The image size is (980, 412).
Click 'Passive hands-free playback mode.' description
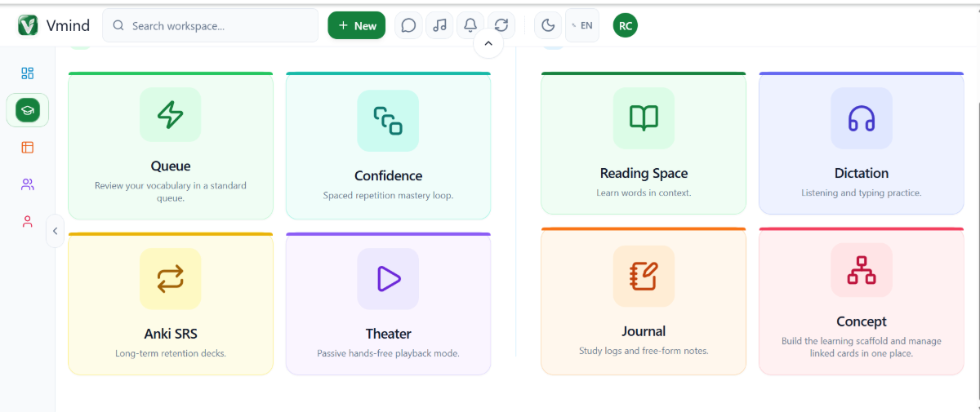388,354
